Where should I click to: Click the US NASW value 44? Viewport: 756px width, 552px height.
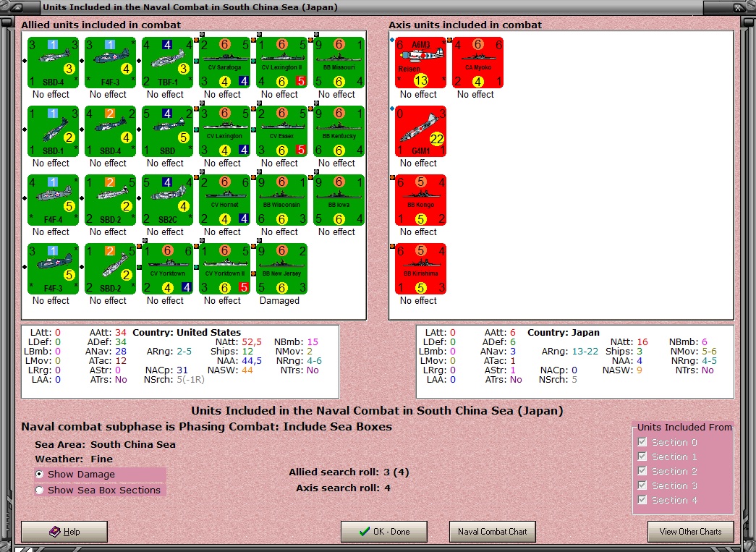click(x=247, y=370)
